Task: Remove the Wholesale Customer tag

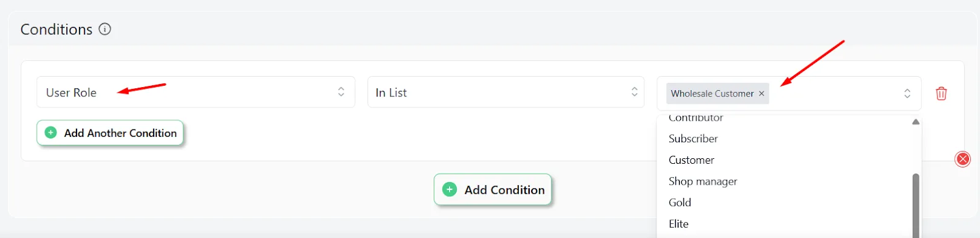Action: [761, 94]
